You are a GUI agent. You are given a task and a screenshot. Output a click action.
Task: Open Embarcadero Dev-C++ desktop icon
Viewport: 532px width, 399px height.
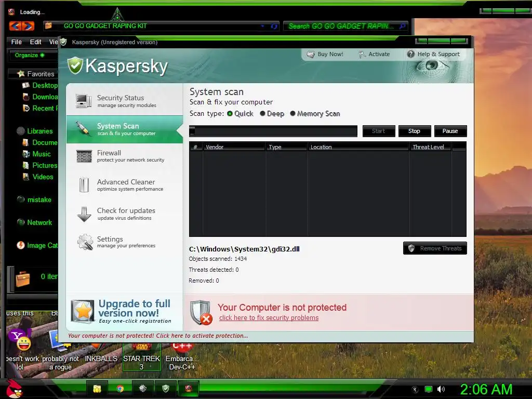click(182, 356)
